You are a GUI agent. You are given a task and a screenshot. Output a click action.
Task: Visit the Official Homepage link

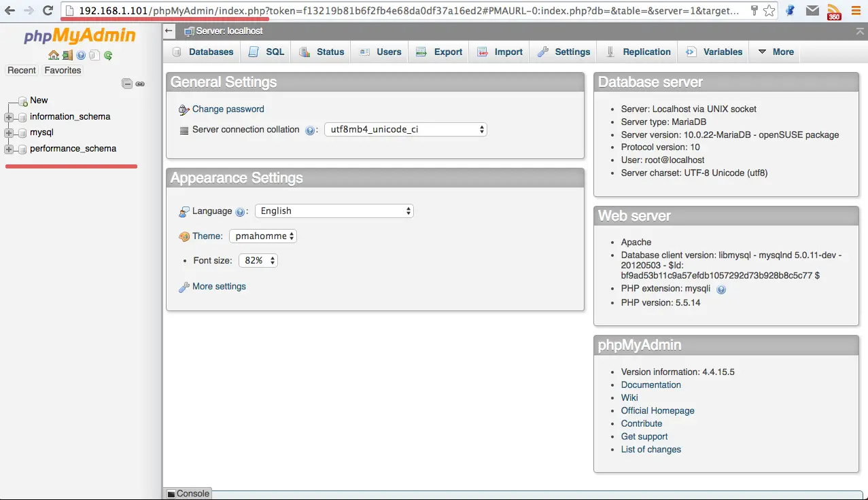point(658,411)
